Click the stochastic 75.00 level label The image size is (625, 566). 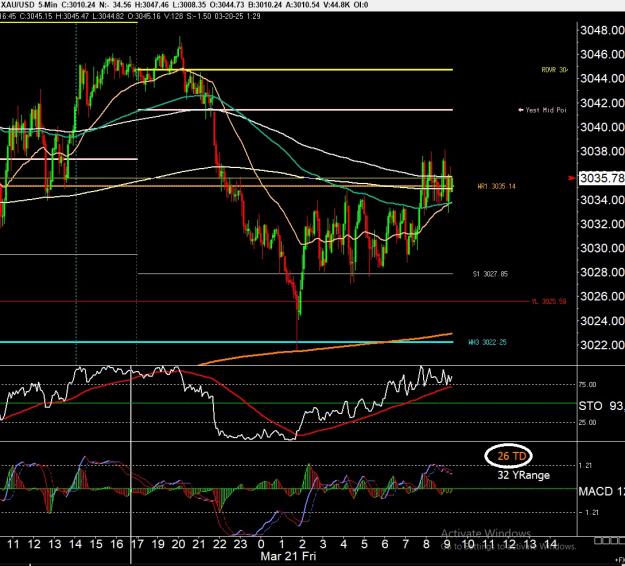coord(587,385)
